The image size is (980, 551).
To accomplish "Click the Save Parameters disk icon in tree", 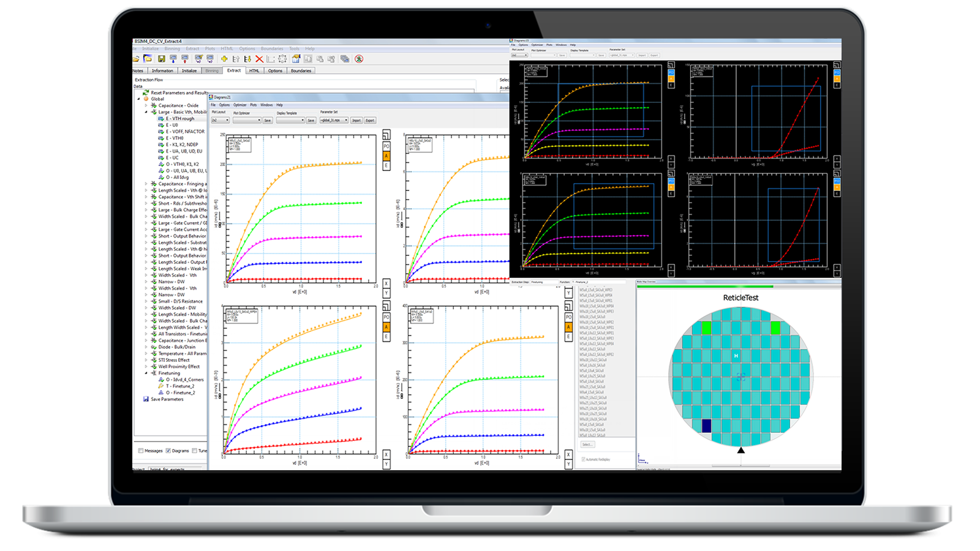I will coord(146,399).
